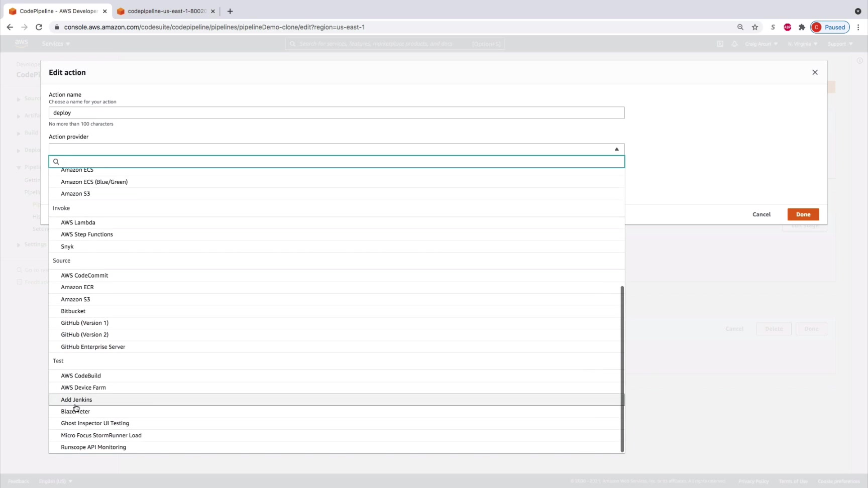The height and width of the screenshot is (488, 868).
Task: Open the browser extensions puzzle icon
Action: (802, 27)
